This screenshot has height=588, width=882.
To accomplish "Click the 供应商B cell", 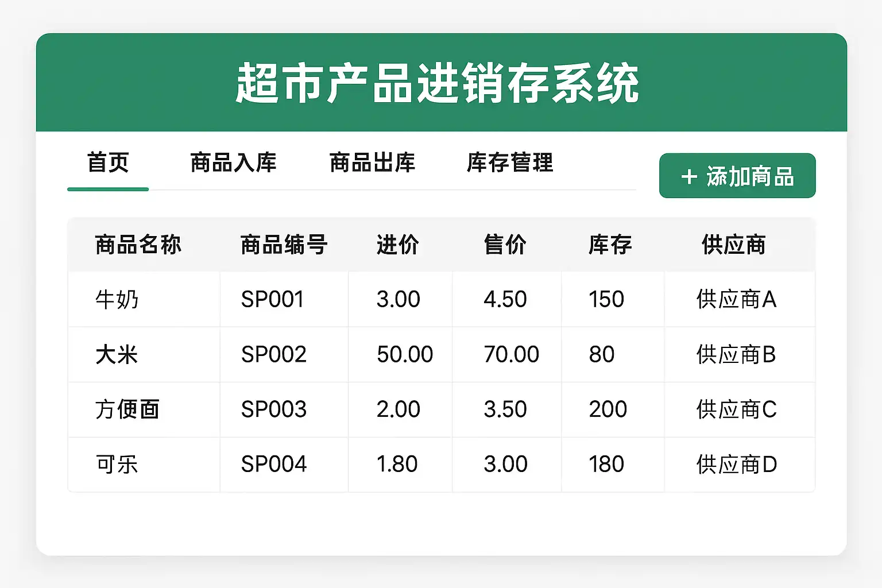I will [736, 355].
